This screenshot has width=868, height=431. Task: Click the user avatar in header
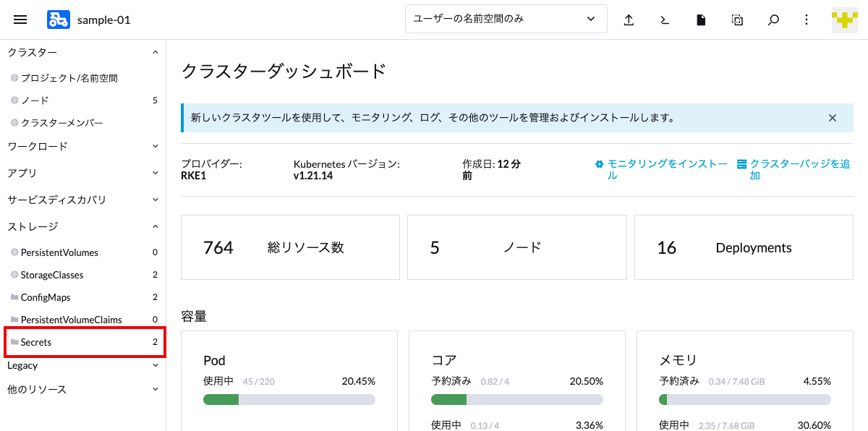845,20
